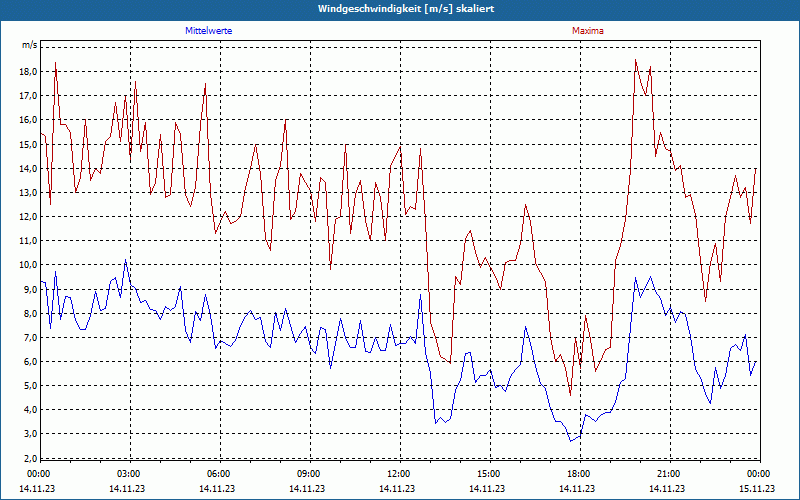Click the Maxima legend label
Screen dimensions: 800x500
click(x=588, y=31)
